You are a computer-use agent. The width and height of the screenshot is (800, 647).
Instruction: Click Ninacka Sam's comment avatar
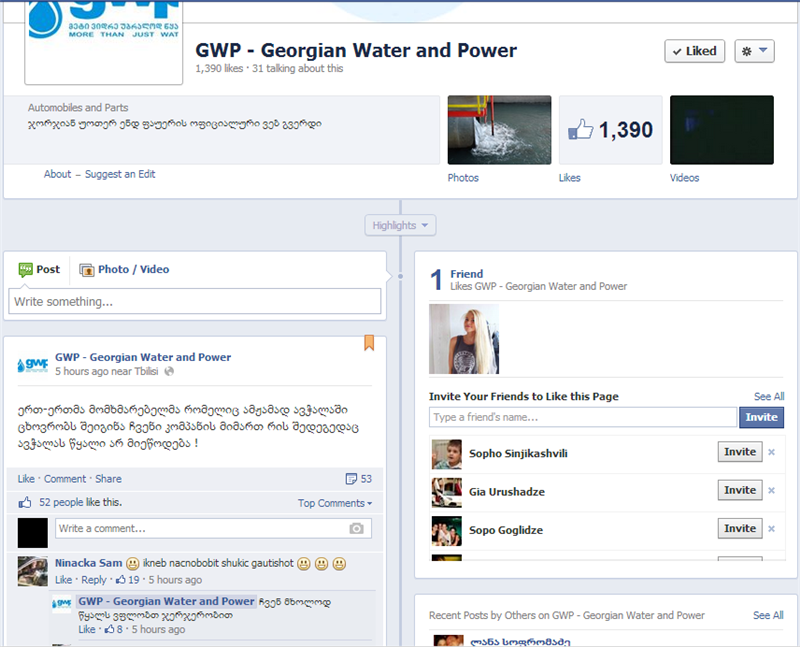[x=33, y=571]
